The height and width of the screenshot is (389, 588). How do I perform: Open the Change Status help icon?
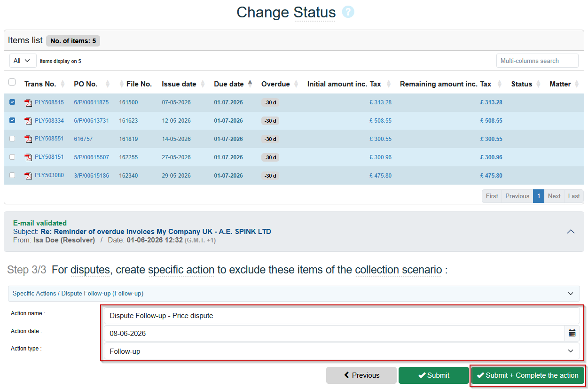348,12
